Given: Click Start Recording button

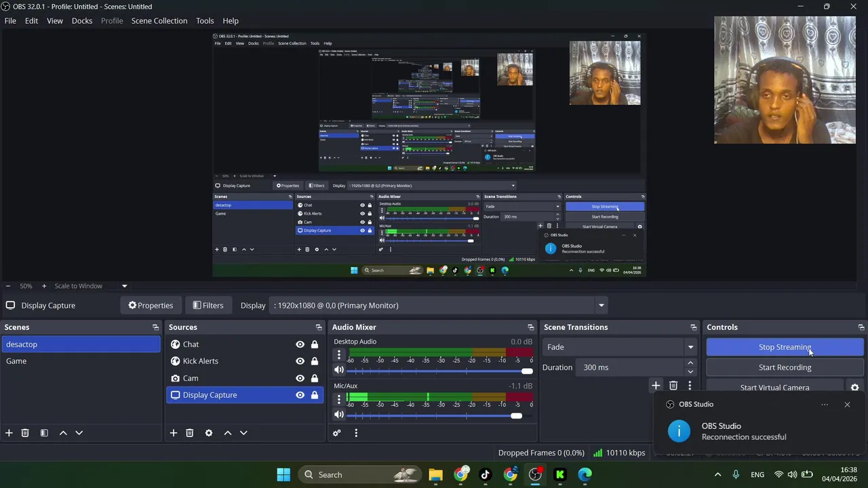Looking at the screenshot, I should tap(785, 367).
